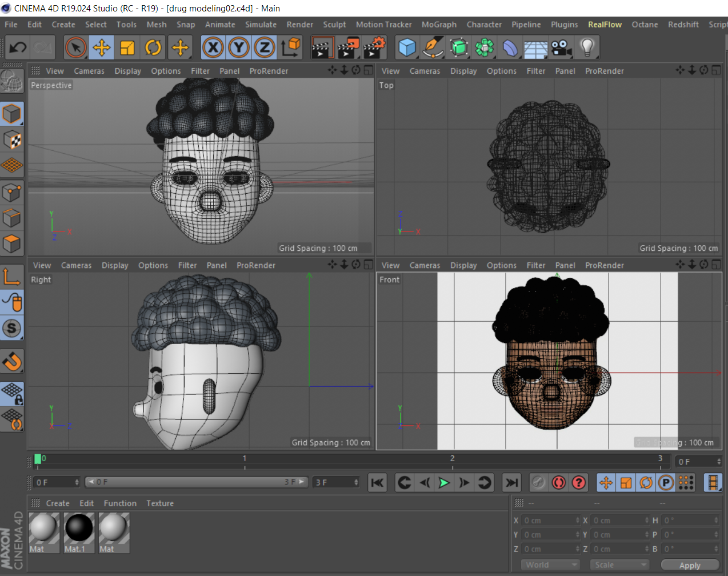728x576 pixels.
Task: Click the Light object icon
Action: [587, 47]
